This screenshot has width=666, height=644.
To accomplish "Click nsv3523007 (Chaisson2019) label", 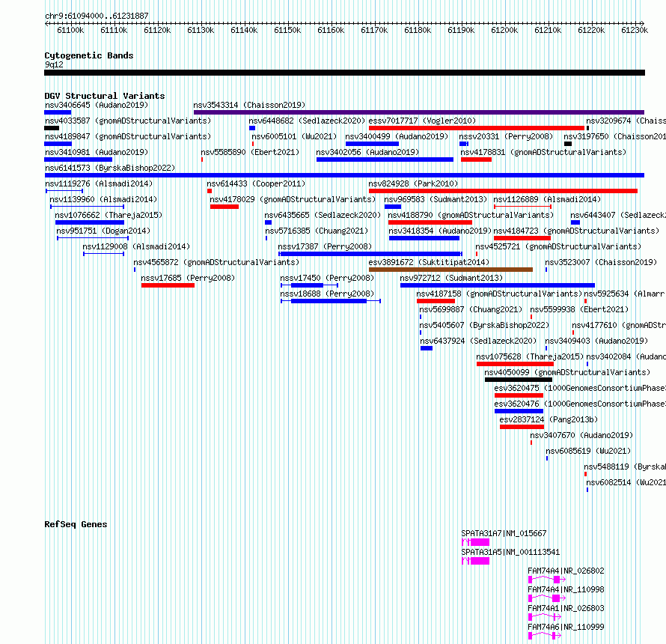I will [x=601, y=262].
